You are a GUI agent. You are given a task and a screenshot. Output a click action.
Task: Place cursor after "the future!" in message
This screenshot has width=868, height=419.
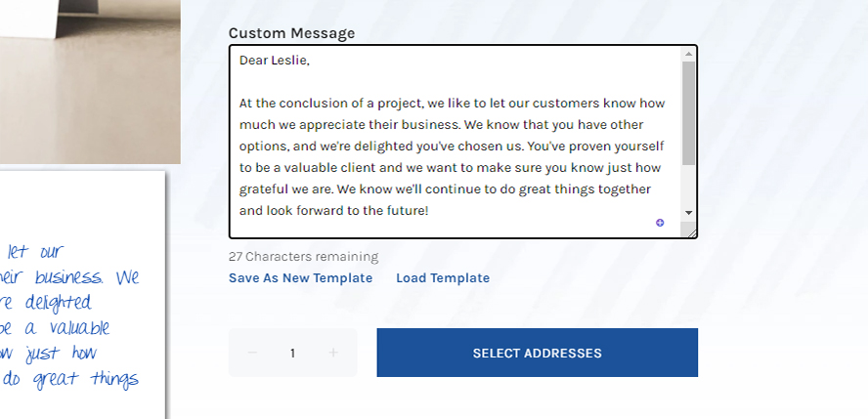tap(429, 211)
